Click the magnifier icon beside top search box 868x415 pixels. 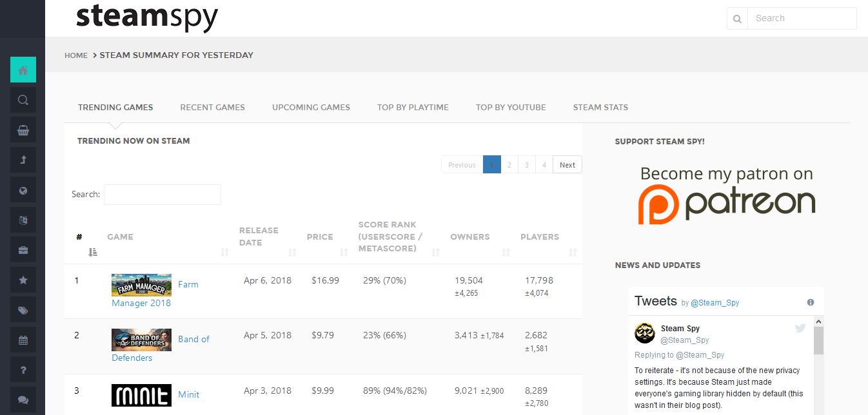pos(737,19)
